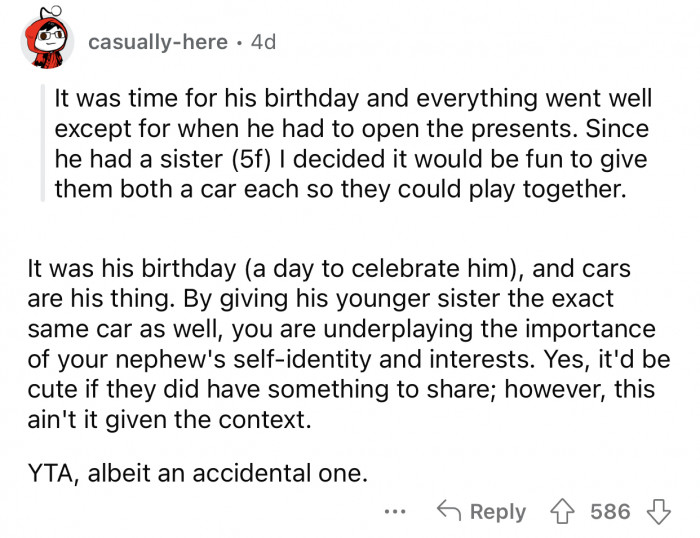The width and height of the screenshot is (700, 538).
Task: Click "ain't it given the context" line
Action: click(x=168, y=421)
